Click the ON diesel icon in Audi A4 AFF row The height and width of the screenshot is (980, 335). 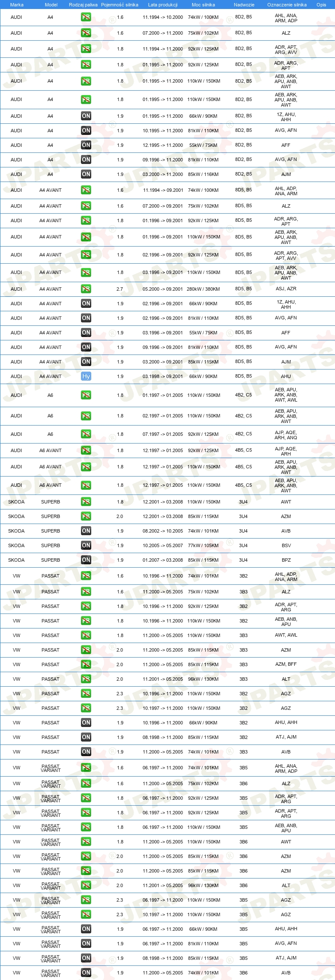(x=86, y=145)
